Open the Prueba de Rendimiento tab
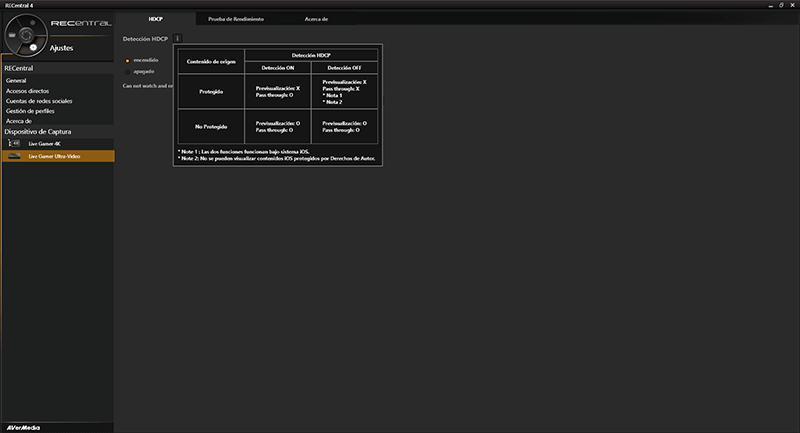 click(236, 19)
